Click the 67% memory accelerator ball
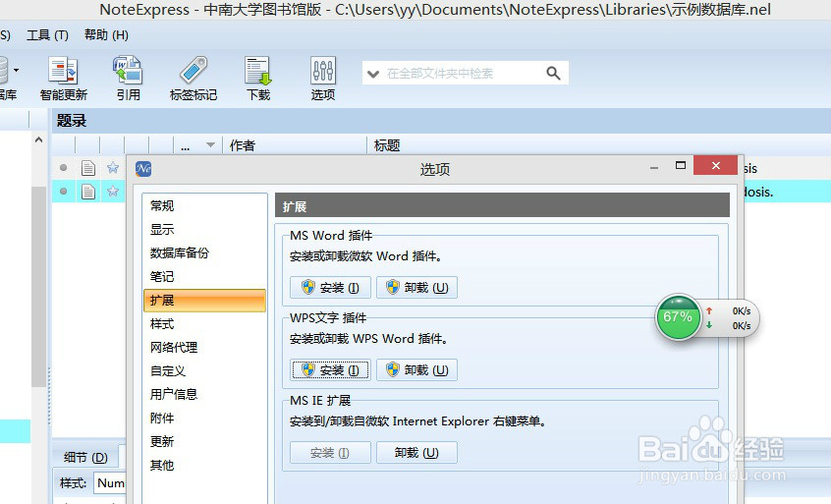This screenshot has height=504, width=831. click(678, 317)
